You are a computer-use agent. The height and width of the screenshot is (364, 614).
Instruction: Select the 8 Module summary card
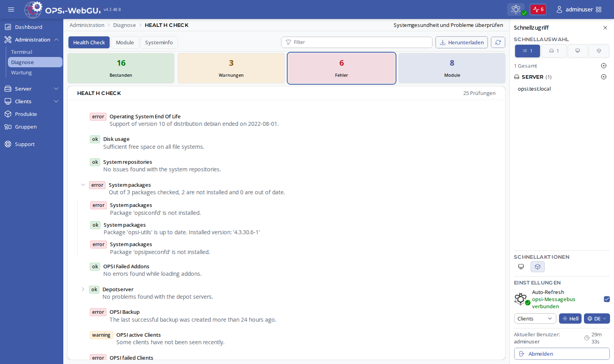(452, 68)
